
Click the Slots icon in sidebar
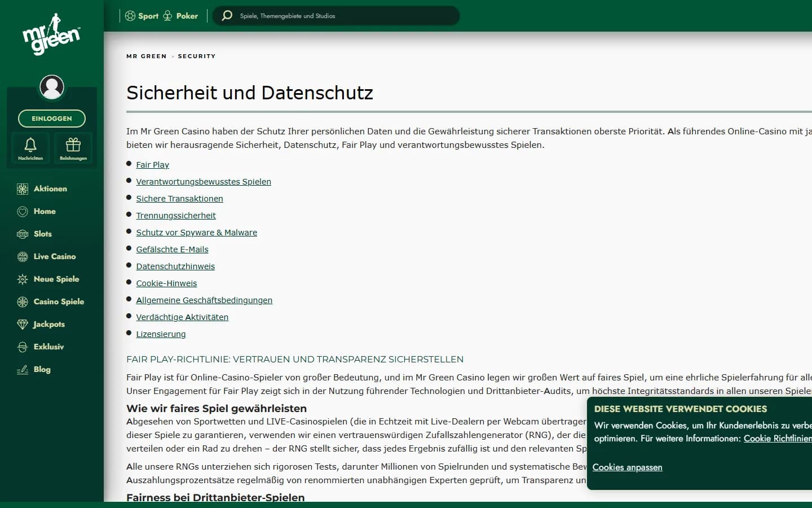tap(23, 234)
